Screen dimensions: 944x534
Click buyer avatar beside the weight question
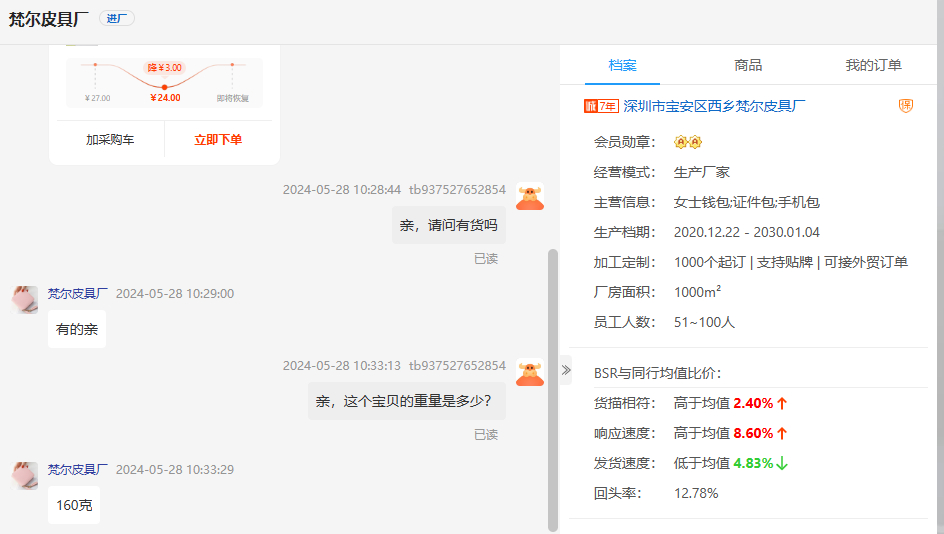tap(530, 373)
